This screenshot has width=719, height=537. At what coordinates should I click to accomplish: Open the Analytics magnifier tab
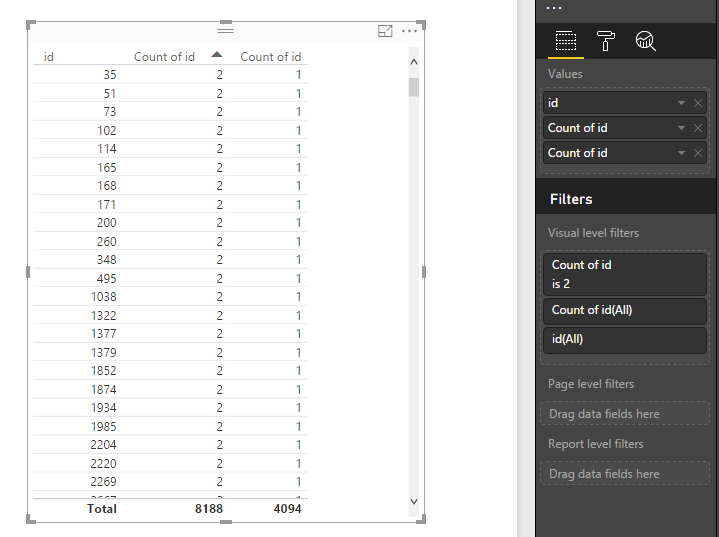(645, 41)
